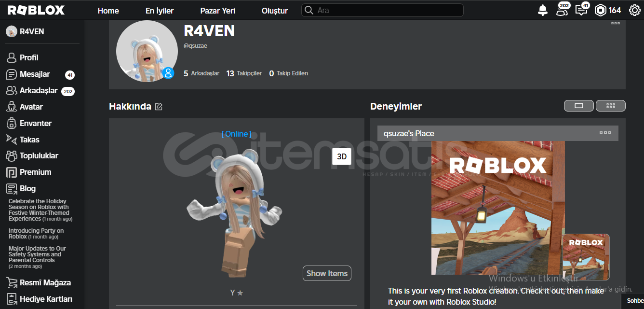
Task: Open the three-dot menu on qsuzae's Place
Action: [605, 133]
